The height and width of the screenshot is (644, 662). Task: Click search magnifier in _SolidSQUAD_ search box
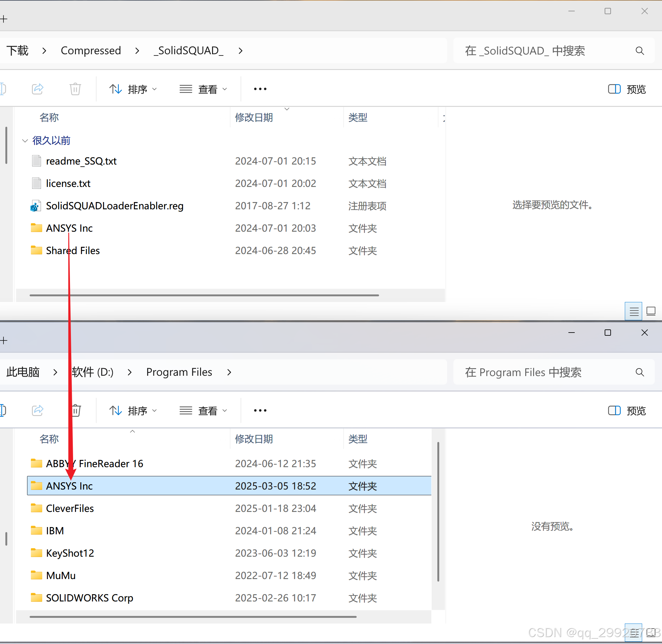639,51
